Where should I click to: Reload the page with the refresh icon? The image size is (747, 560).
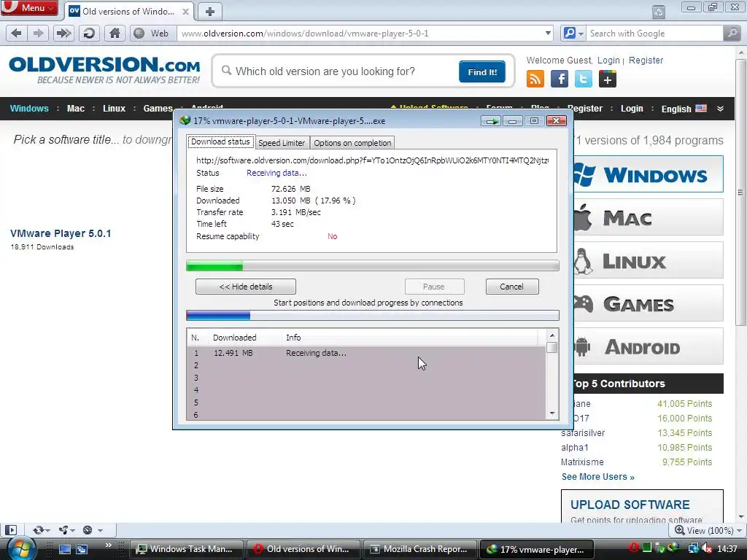[x=88, y=34]
